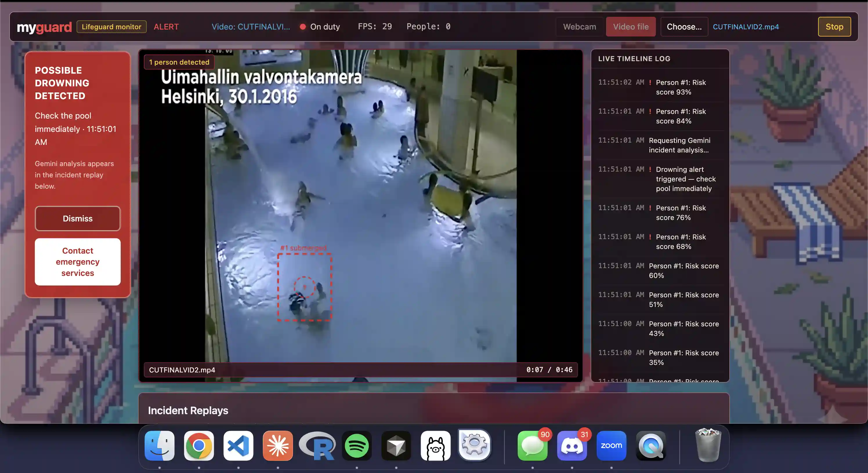Image resolution: width=868 pixels, height=473 pixels.
Task: Dismiss the drowning alert
Action: coord(77,219)
